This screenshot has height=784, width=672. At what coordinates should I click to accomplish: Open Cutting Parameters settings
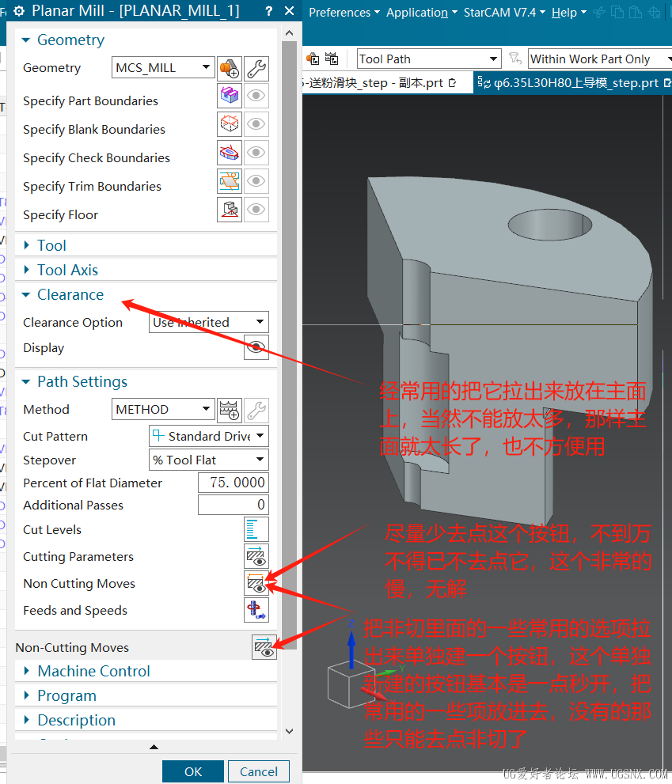[256, 556]
